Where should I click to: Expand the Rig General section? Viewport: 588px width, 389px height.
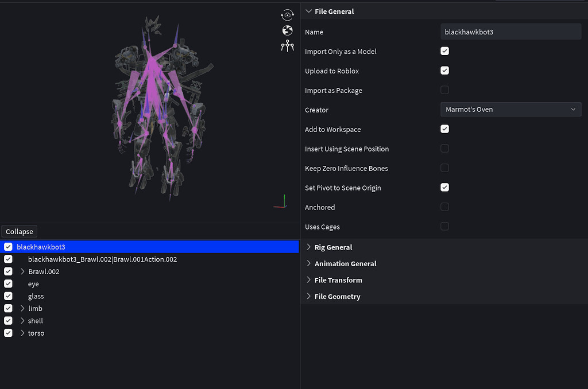[308, 247]
